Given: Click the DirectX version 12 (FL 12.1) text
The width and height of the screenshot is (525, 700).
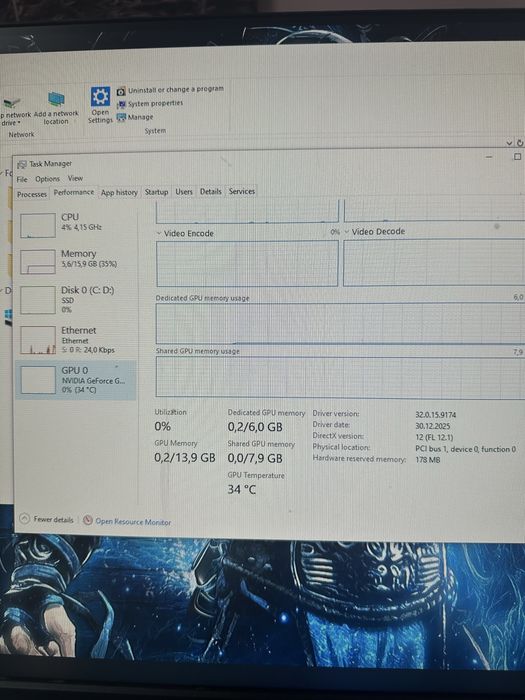Looking at the screenshot, I should coord(434,438).
